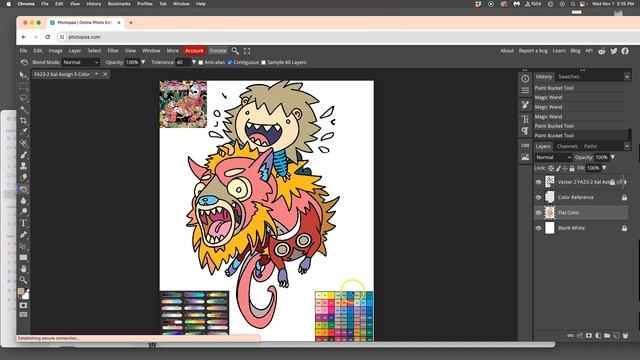This screenshot has width=640, height=360.
Task: Select the Magic Wand tool
Action: point(23,109)
